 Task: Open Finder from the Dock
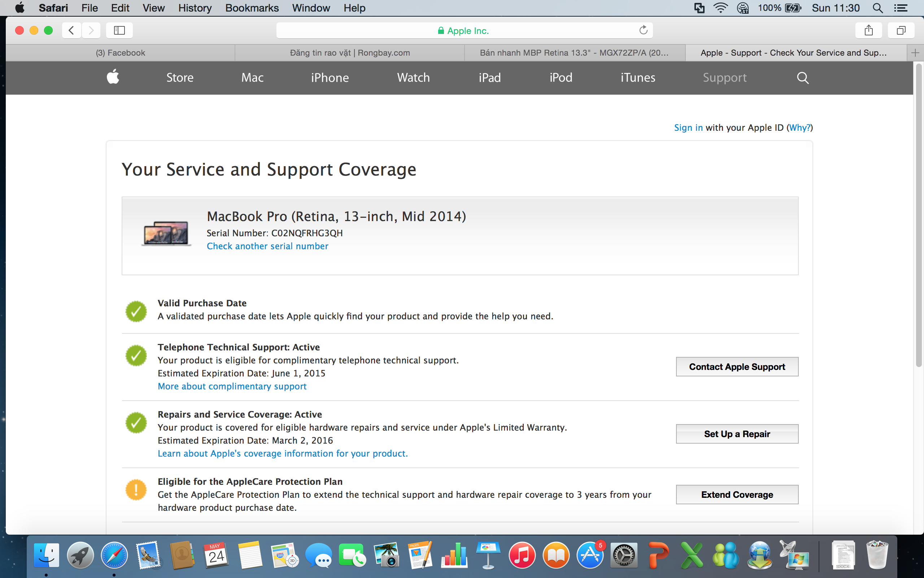click(46, 556)
